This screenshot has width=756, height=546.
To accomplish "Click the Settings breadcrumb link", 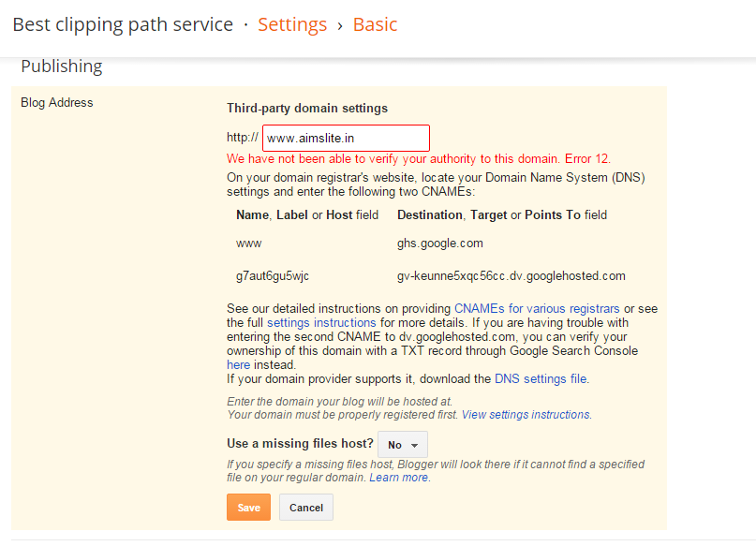I will pyautogui.click(x=291, y=24).
